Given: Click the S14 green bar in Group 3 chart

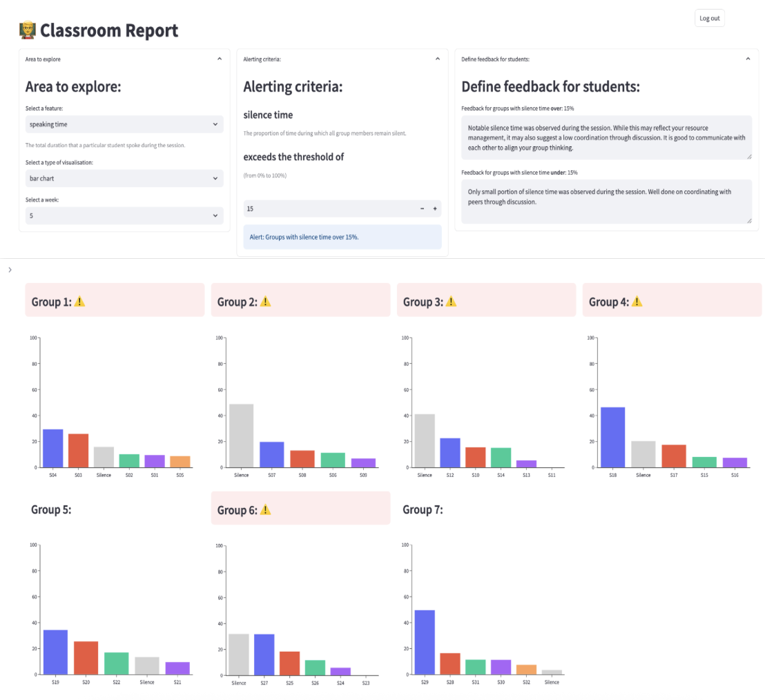Looking at the screenshot, I should [x=501, y=458].
